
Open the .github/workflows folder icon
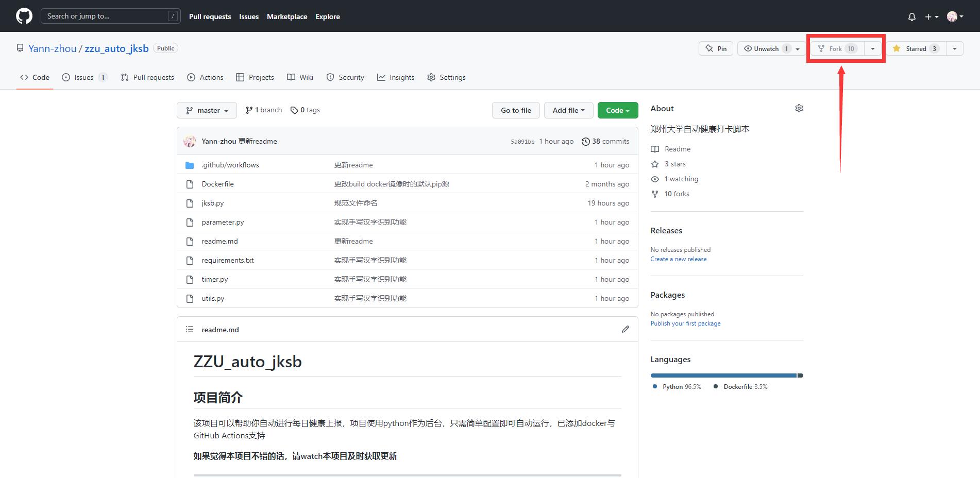coord(190,165)
